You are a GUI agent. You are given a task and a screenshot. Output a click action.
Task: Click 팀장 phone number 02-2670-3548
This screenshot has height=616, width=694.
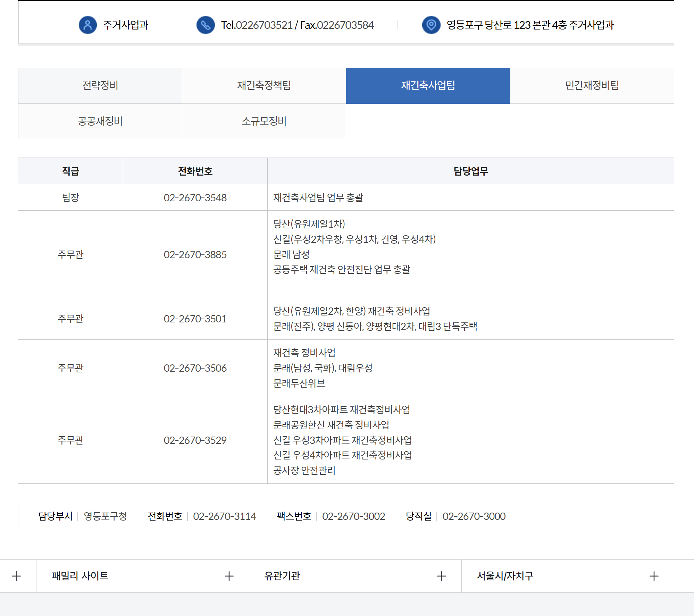(x=195, y=197)
